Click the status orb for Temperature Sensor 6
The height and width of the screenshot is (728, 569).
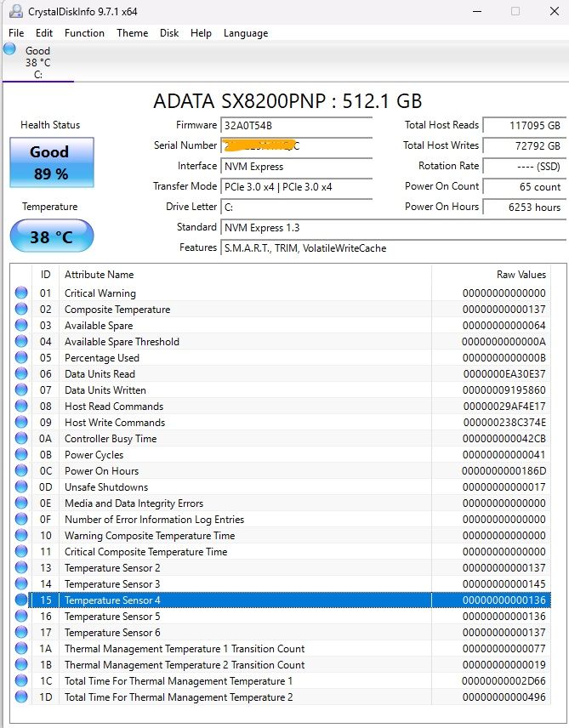pos(21,632)
